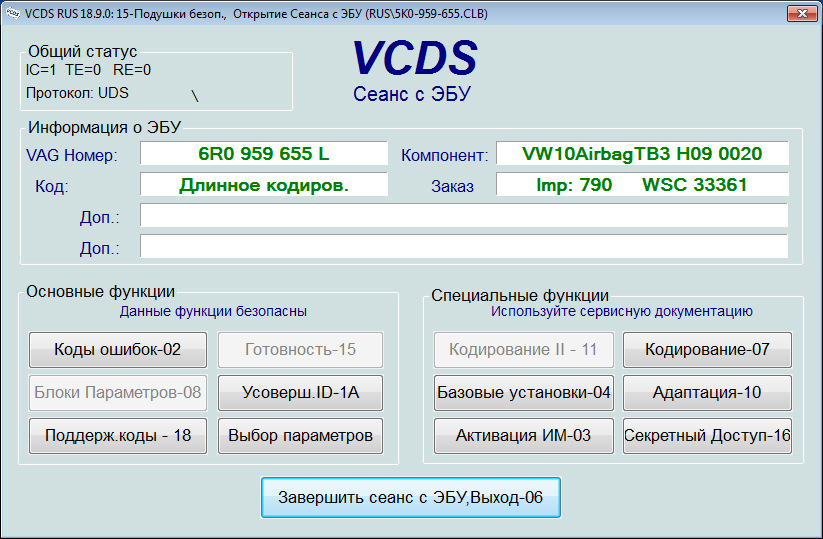
Task: Open Выбор параметров
Action: pyautogui.click(x=300, y=436)
